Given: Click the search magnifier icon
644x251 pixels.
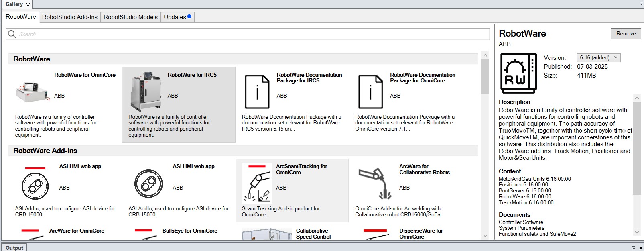Looking at the screenshot, I should coord(12,34).
